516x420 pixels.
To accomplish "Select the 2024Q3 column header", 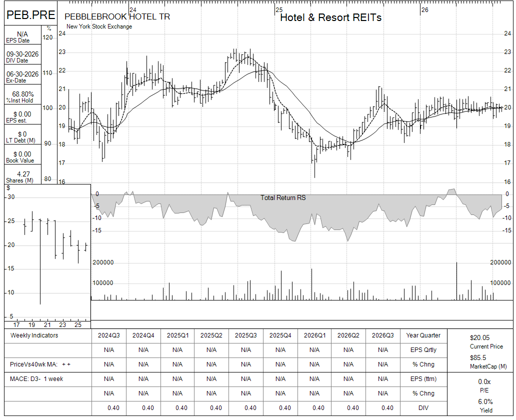I will (x=109, y=335).
